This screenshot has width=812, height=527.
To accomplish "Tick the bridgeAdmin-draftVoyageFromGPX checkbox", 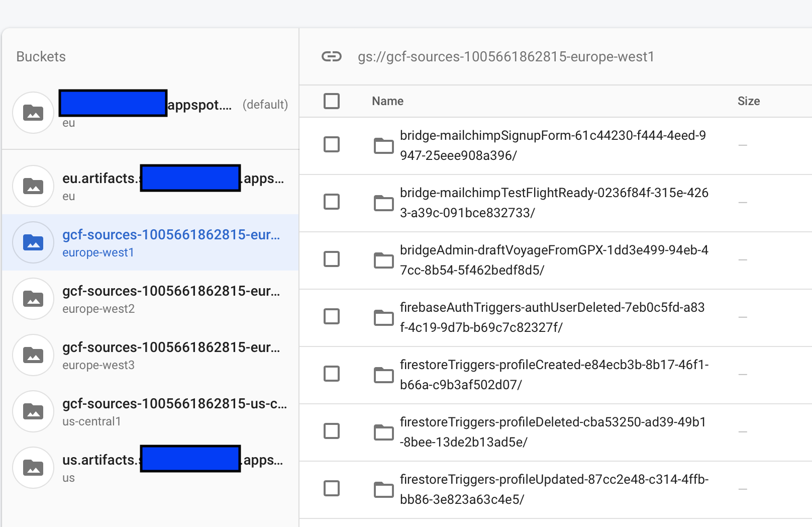I will click(x=332, y=259).
